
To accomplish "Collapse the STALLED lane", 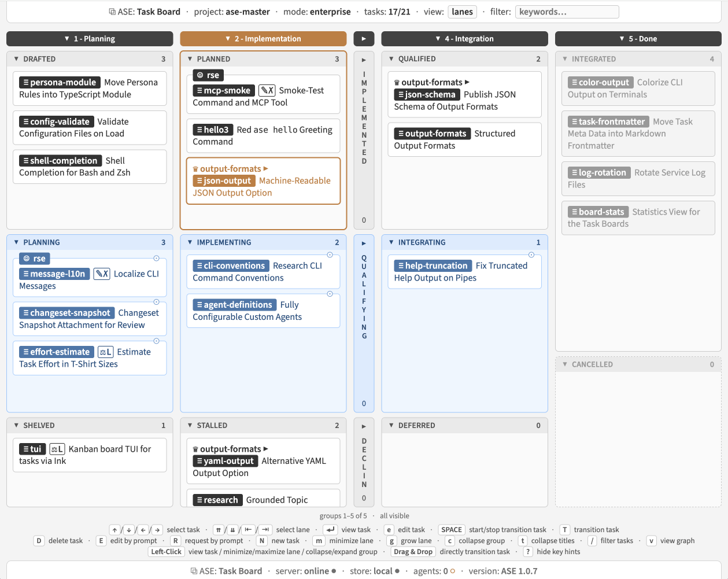I will 190,425.
